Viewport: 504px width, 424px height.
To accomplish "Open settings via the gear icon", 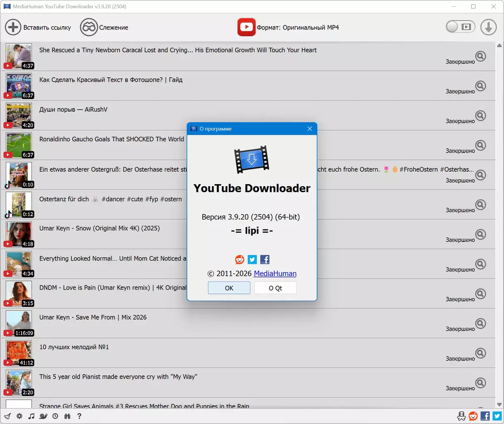I will pos(20,416).
